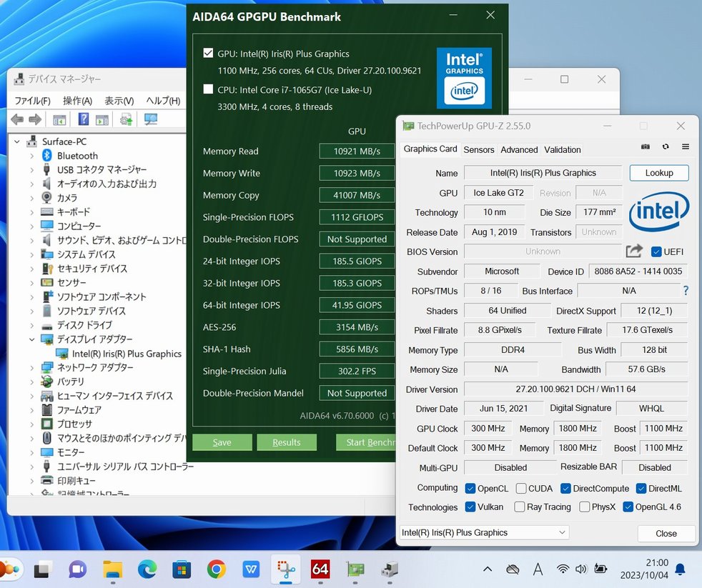Toggle the console tree pane icon in Device Manager
This screenshot has height=588, width=702.
(x=59, y=119)
